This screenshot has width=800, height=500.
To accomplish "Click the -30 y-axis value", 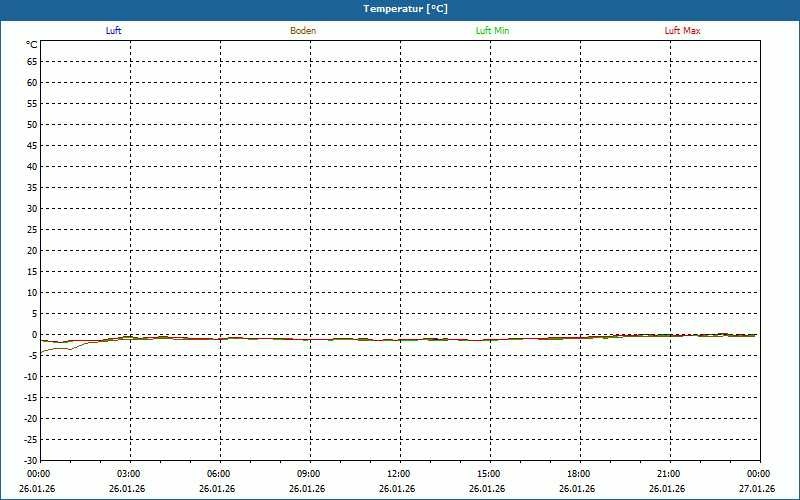I will [31, 460].
